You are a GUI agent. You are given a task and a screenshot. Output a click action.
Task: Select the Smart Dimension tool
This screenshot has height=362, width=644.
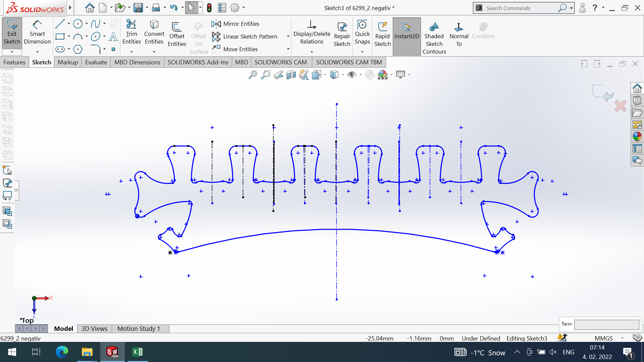(x=37, y=33)
